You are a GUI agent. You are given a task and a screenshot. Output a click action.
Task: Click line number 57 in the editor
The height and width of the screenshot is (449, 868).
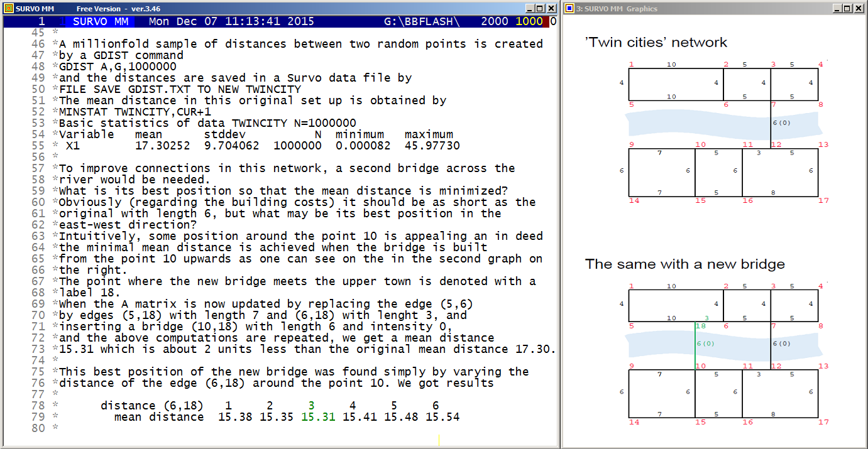click(38, 168)
